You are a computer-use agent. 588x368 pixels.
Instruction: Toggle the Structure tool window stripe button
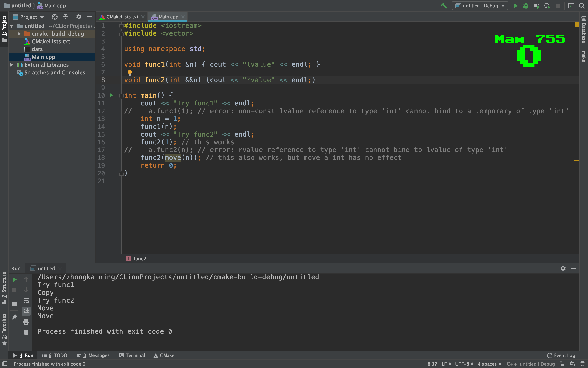[x=4, y=288]
